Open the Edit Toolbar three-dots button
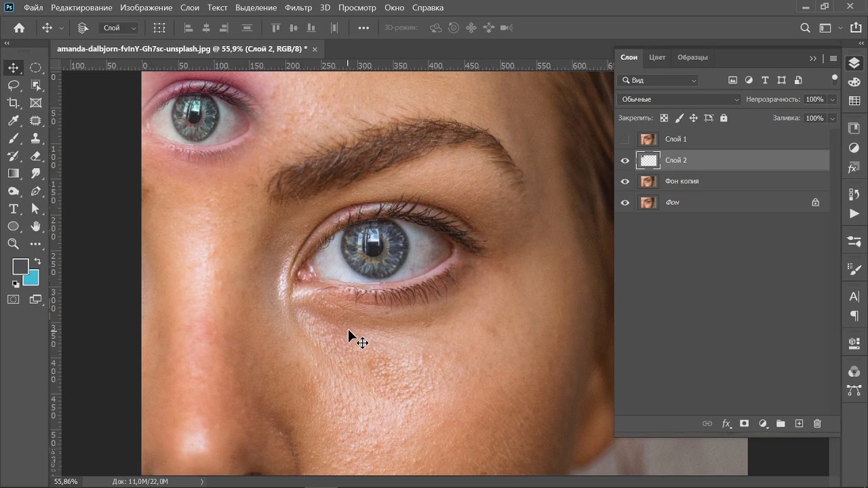 click(x=36, y=244)
